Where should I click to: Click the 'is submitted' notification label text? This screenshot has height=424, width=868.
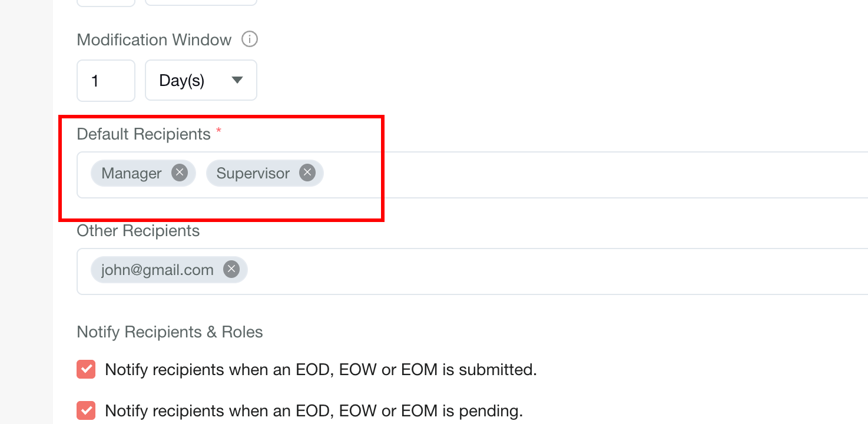click(321, 370)
